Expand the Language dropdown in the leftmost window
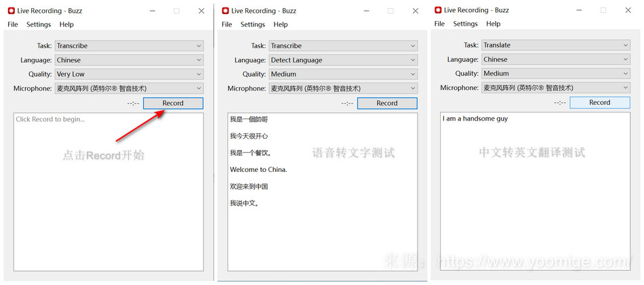Viewport: 644px width, 285px height. [x=129, y=60]
